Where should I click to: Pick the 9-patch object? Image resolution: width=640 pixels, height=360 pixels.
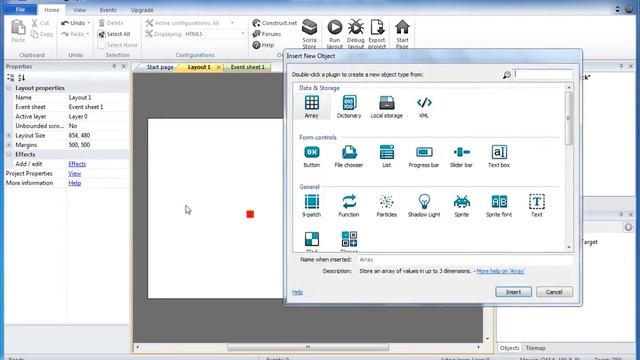[311, 206]
